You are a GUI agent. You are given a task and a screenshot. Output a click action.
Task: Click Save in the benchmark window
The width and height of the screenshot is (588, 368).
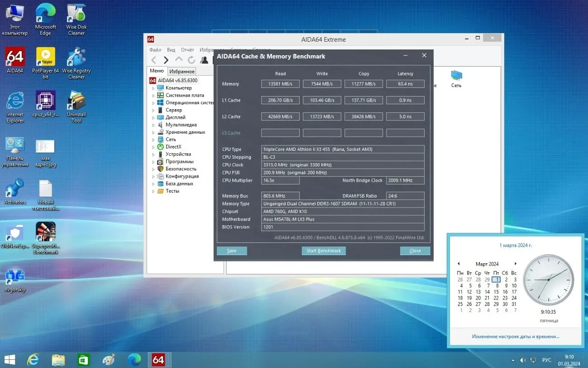click(232, 251)
